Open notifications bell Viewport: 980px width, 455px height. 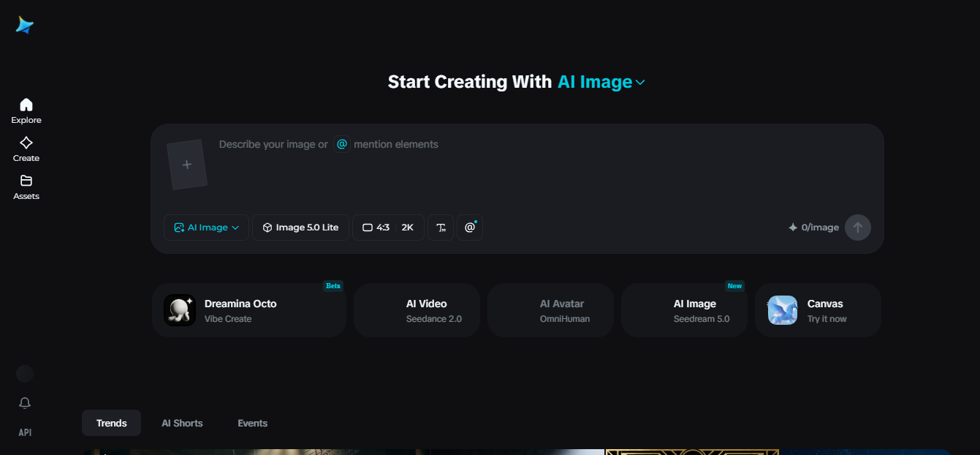coord(25,403)
